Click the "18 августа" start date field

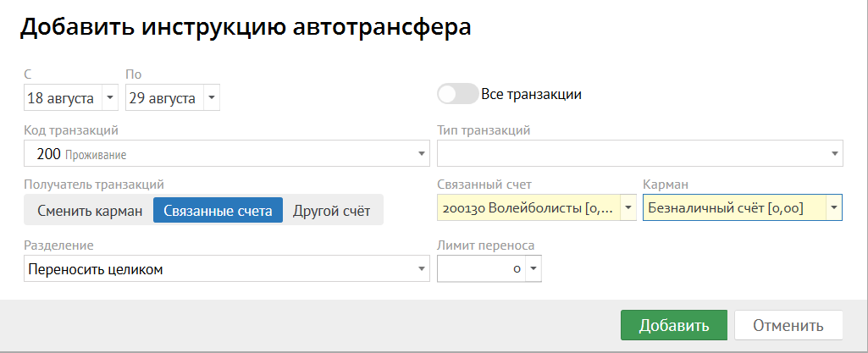(x=61, y=98)
